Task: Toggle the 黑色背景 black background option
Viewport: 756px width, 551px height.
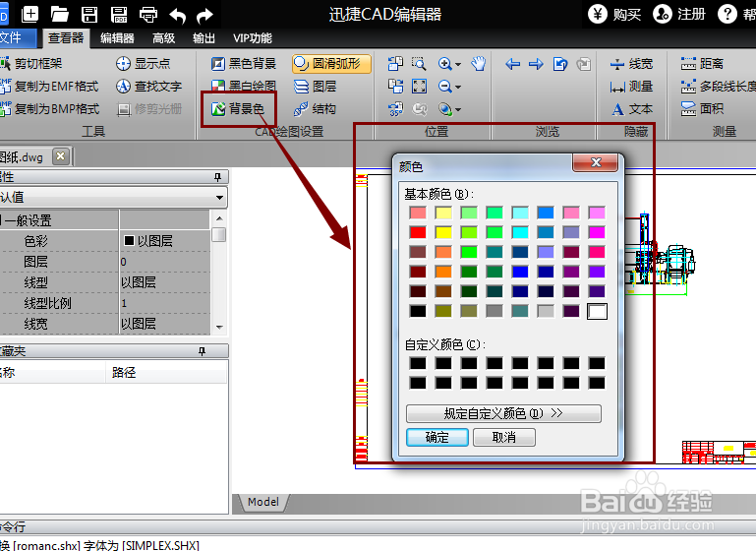Action: pos(244,64)
